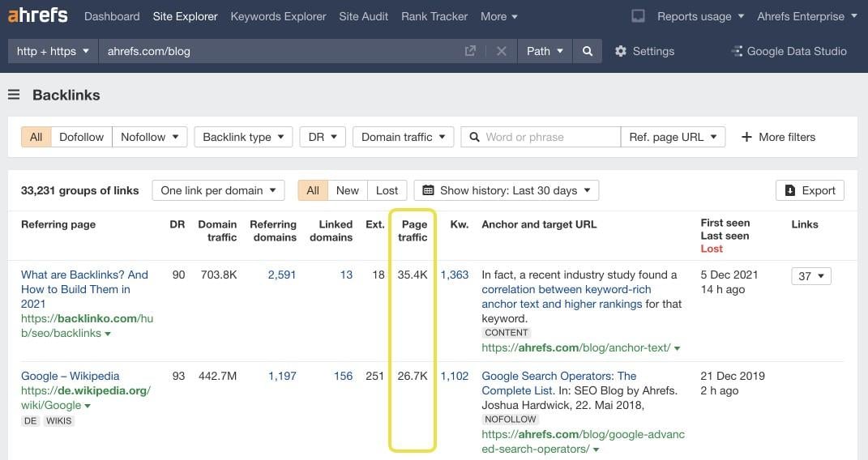868x460 pixels.
Task: Expand the anchor-text target URL arrow
Action: click(x=677, y=348)
